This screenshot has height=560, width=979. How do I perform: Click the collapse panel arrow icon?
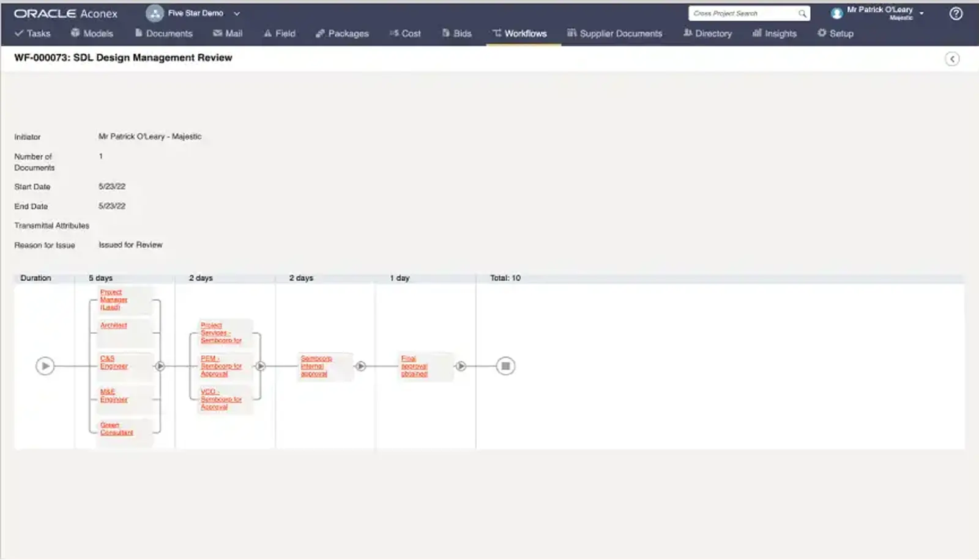pyautogui.click(x=952, y=59)
